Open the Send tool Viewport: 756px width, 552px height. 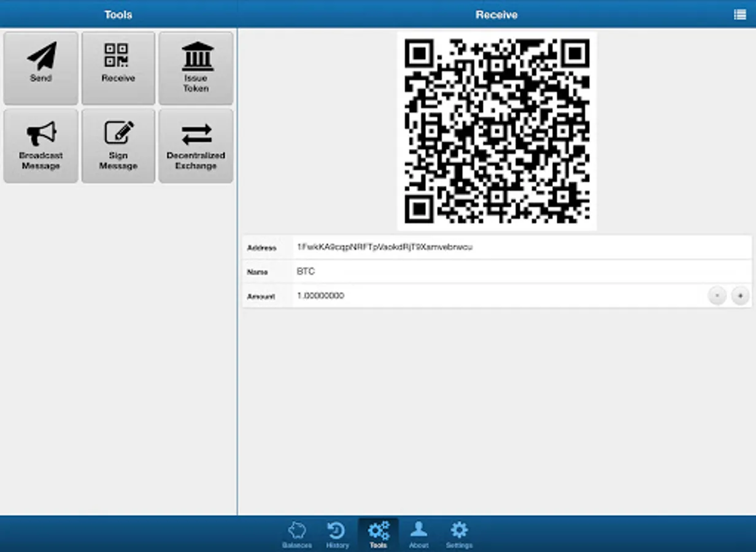[x=41, y=68]
